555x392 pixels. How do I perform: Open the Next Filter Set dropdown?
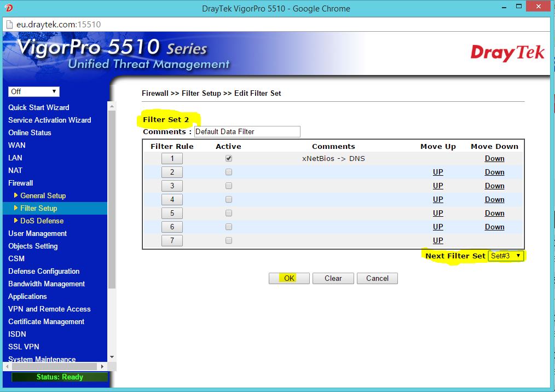pyautogui.click(x=506, y=256)
